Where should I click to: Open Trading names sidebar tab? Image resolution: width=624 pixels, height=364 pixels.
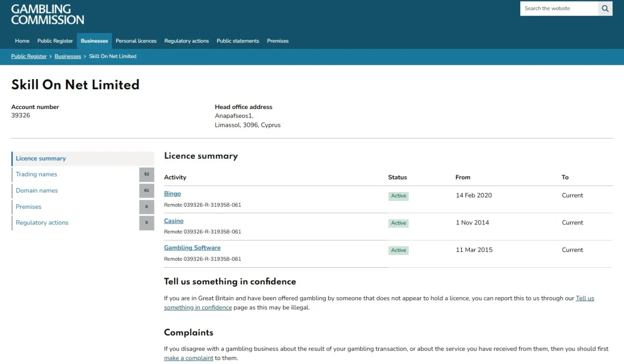tap(83, 174)
